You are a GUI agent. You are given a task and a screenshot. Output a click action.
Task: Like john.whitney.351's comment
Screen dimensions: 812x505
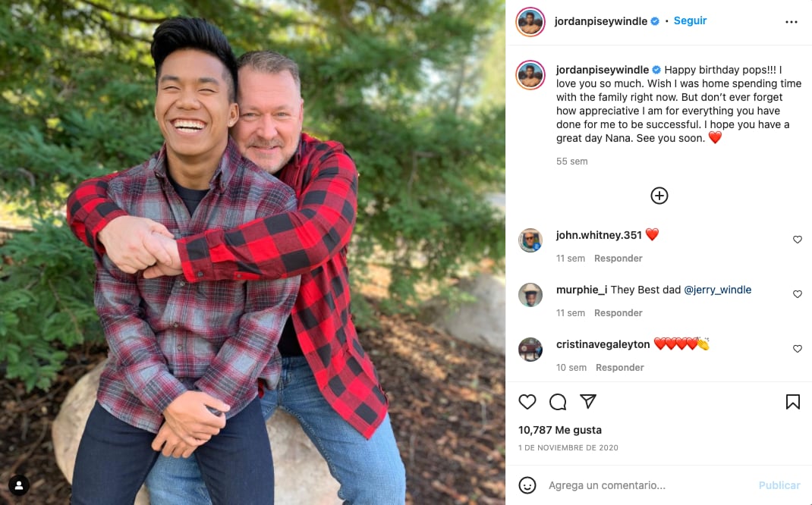coord(798,239)
